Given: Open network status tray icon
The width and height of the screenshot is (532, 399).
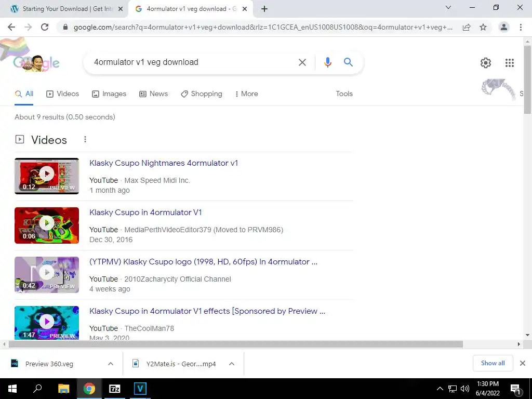Looking at the screenshot, I should pos(453,389).
